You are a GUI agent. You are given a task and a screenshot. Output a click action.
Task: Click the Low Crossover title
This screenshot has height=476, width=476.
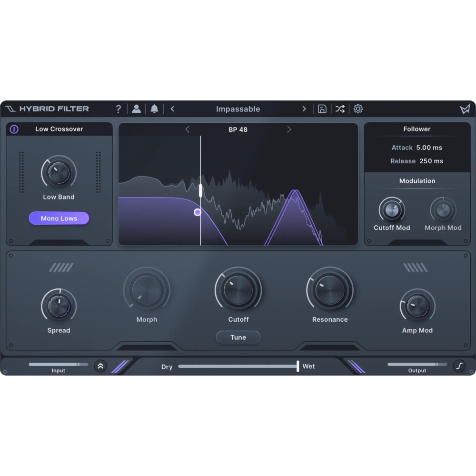click(59, 129)
